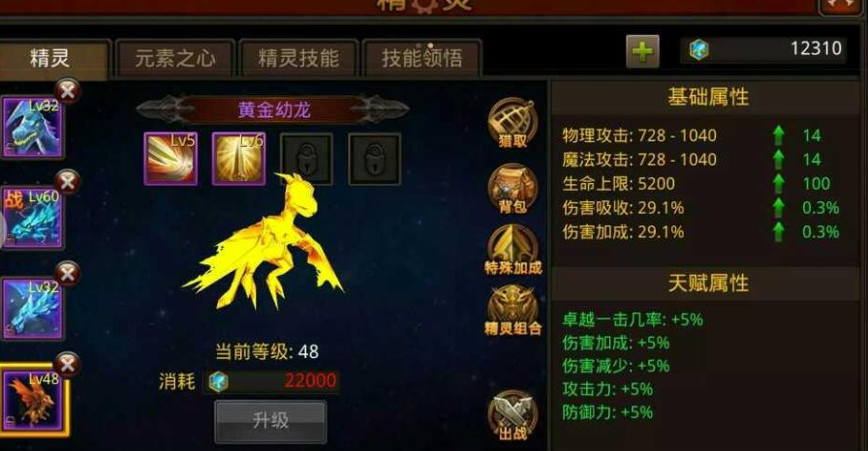Click the second locked skill slot
The height and width of the screenshot is (451, 868).
pos(374,159)
